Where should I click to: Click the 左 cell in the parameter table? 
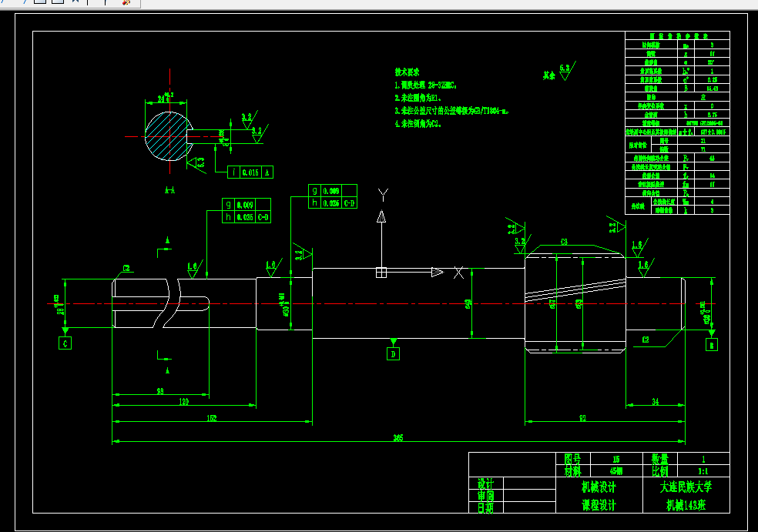pos(703,97)
